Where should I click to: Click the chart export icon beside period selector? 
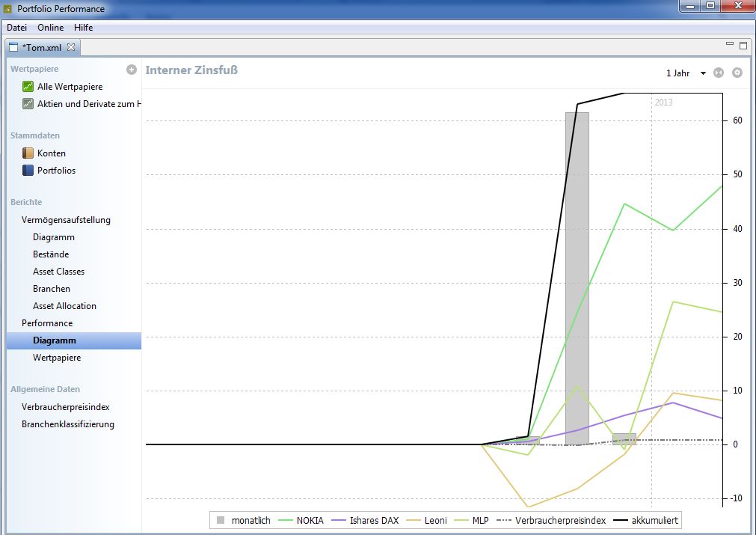(x=719, y=73)
